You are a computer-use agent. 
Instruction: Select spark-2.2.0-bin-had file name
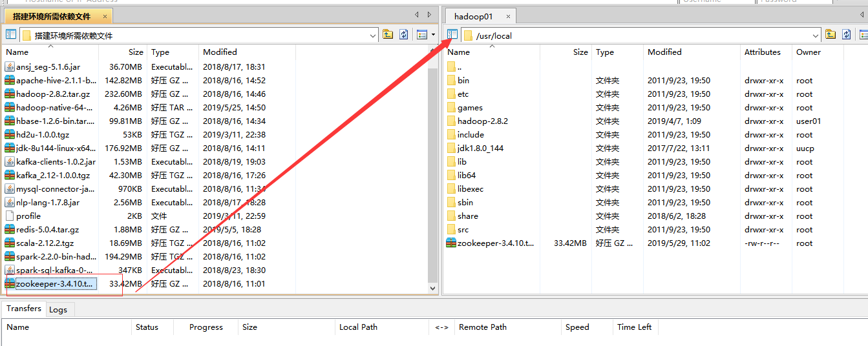tap(56, 256)
